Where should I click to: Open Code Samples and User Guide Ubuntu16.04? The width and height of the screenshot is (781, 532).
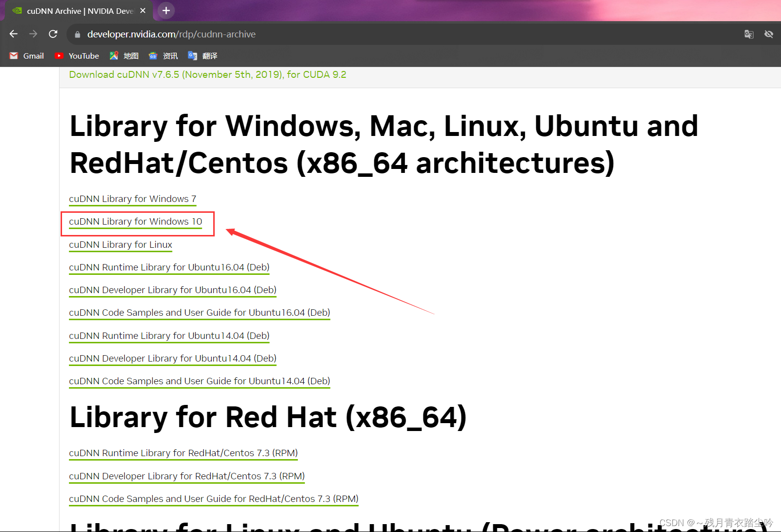coord(199,313)
